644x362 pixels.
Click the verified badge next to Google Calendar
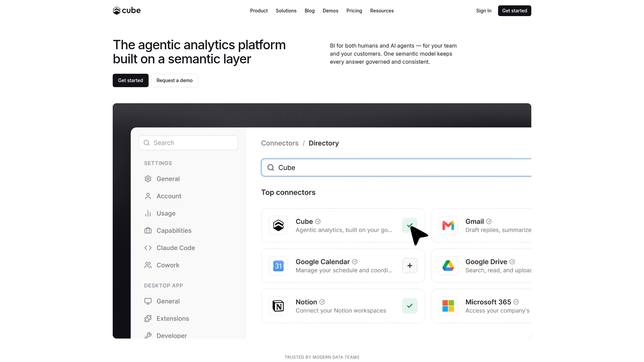click(355, 262)
